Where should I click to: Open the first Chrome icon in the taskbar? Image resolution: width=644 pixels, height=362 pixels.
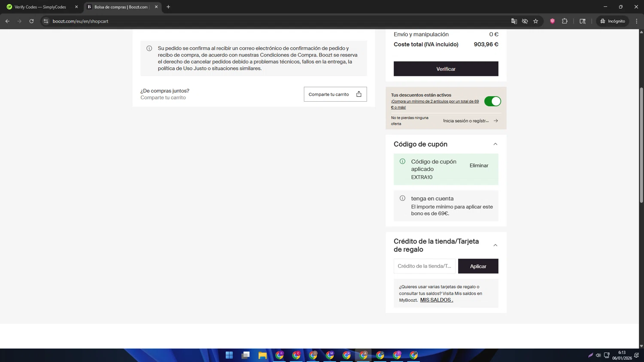coord(279,355)
